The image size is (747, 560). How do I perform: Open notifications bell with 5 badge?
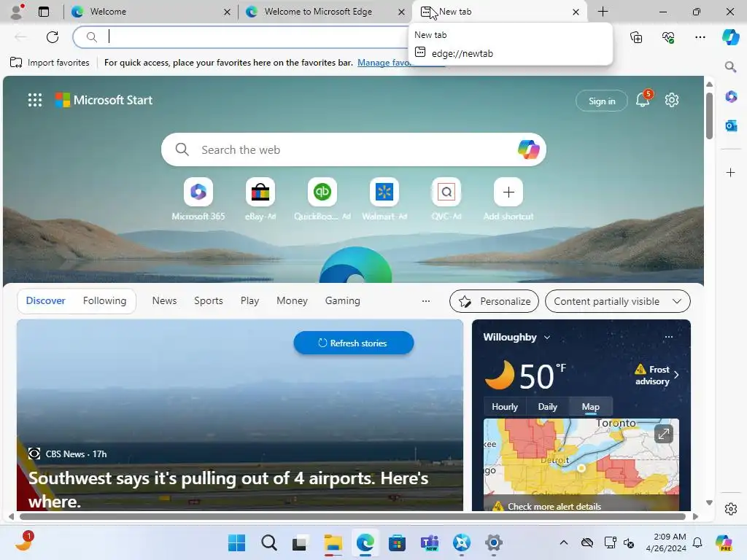tap(643, 99)
